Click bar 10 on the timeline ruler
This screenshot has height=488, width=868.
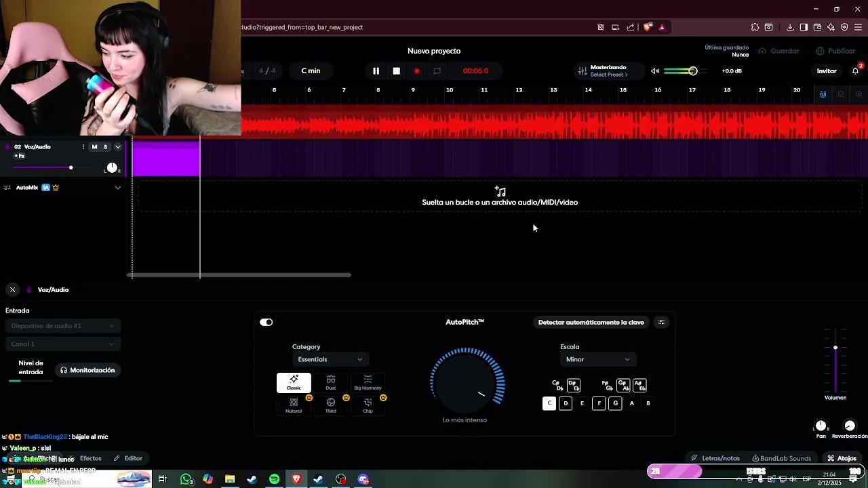[449, 90]
